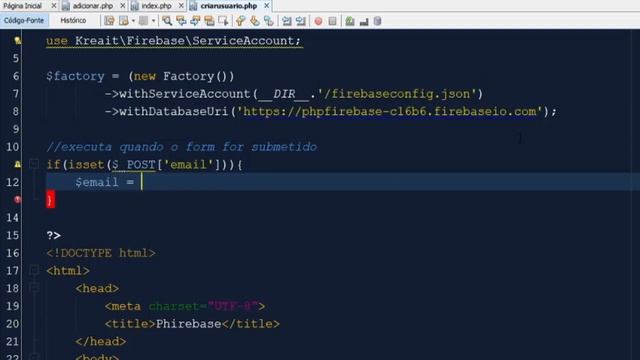Click line number 6 in the gutter
This screenshot has height=360, width=640.
pos(16,76)
